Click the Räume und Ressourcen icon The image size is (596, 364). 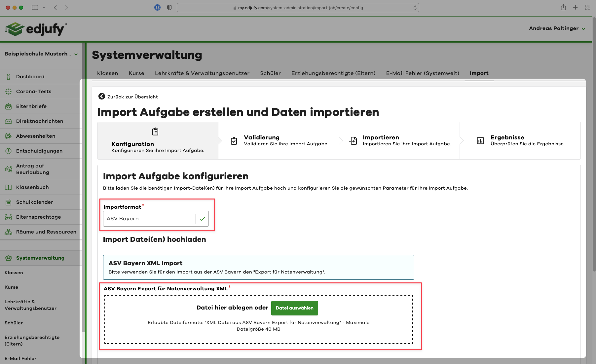(9, 232)
